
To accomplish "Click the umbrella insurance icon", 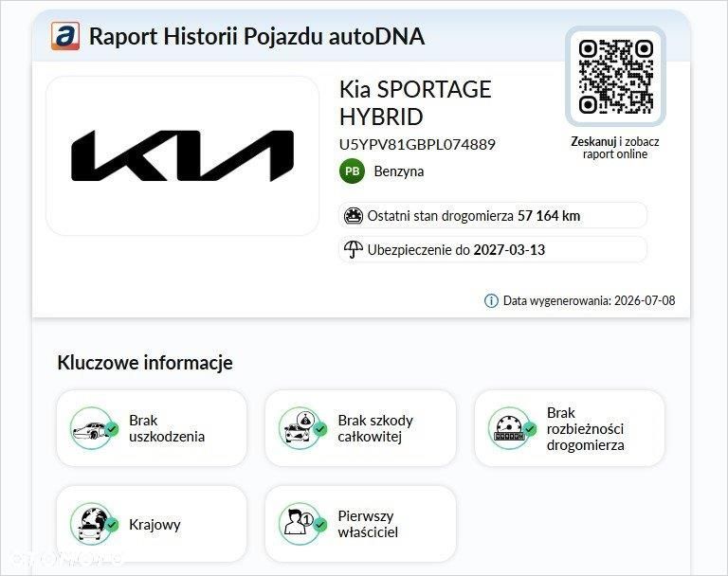I will click(354, 250).
